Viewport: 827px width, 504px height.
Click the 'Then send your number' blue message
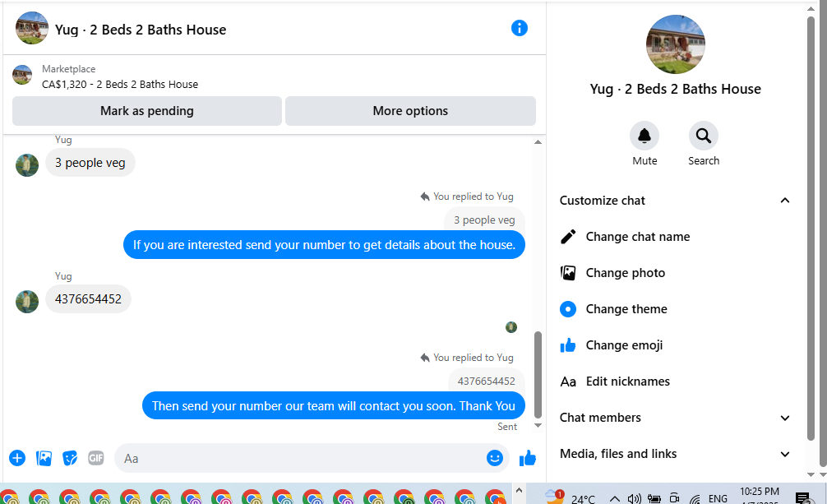[334, 406]
